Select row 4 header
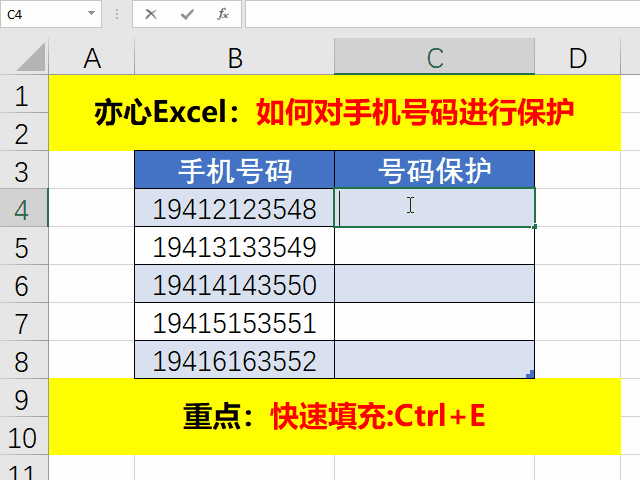The width and height of the screenshot is (640, 480). click(24, 209)
